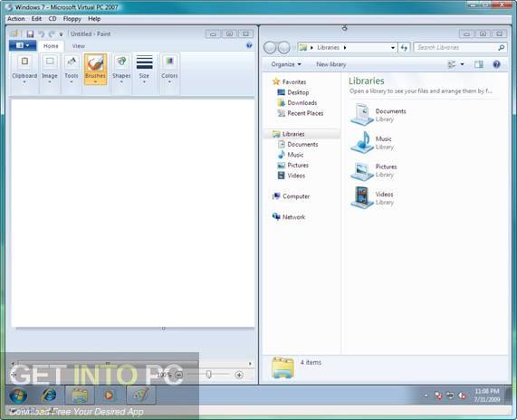The width and height of the screenshot is (517, 420).
Task: Zoom out with the minus button in Paint
Action: (179, 375)
